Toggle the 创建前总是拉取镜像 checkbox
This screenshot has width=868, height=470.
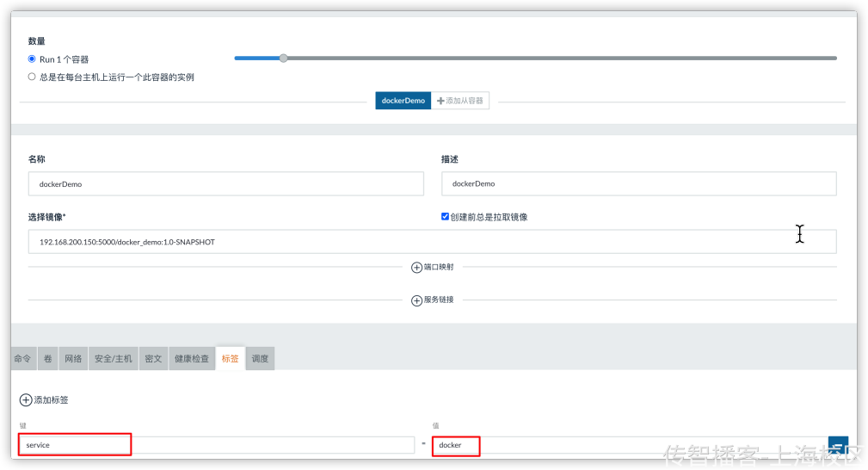(x=445, y=216)
